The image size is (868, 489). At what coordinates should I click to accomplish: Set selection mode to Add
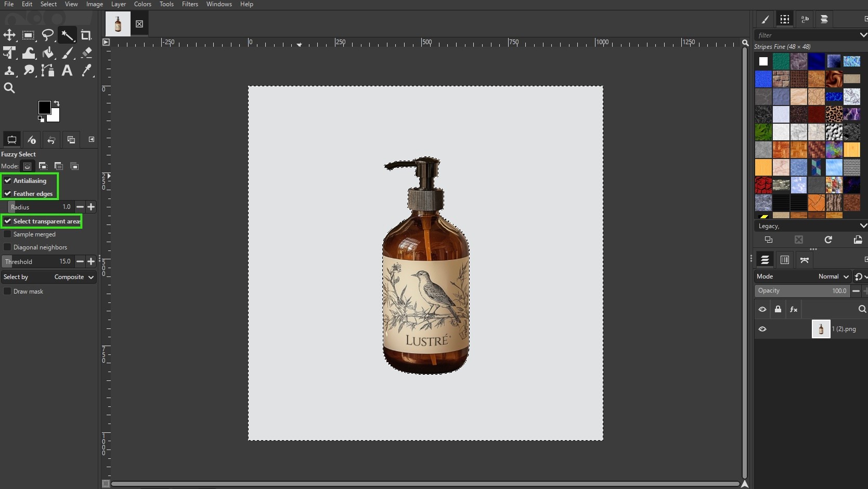pos(43,166)
